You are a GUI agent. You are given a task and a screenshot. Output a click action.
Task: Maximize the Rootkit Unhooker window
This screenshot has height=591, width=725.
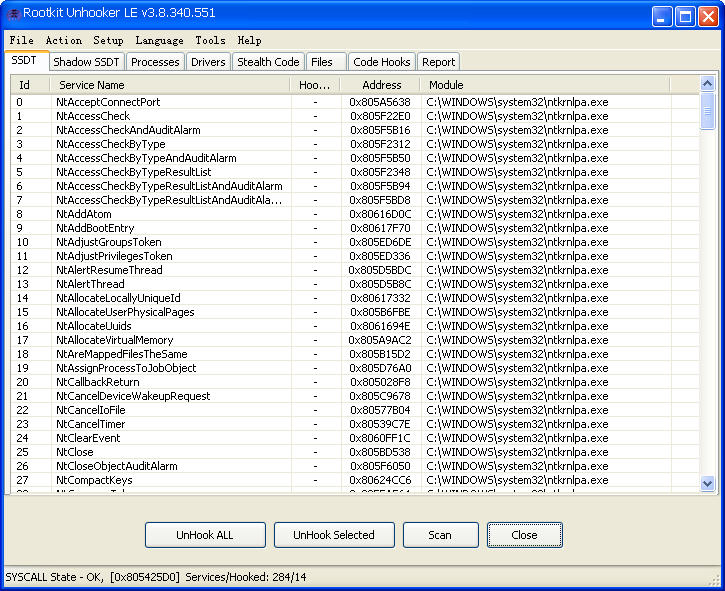[x=685, y=17]
